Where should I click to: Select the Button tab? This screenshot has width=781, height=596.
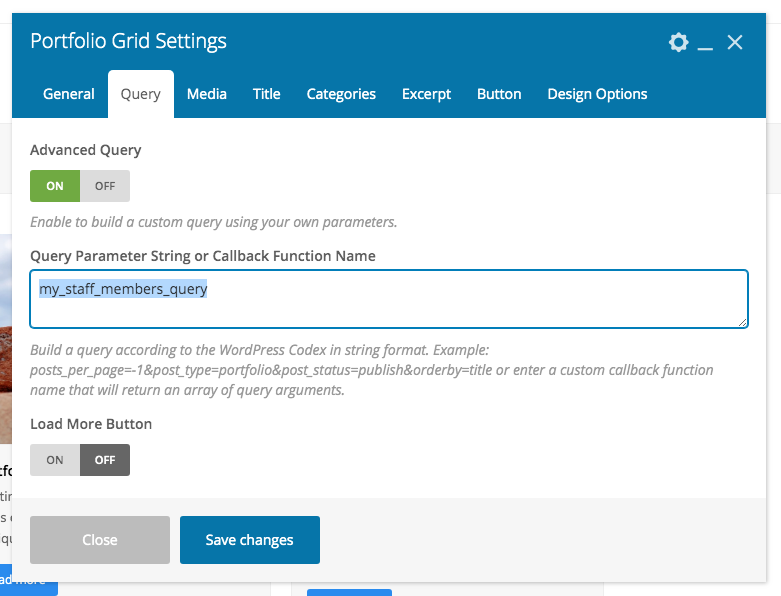499,94
